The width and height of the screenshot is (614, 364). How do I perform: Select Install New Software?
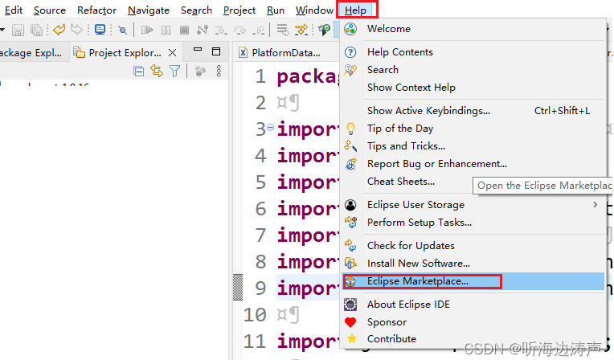point(473,263)
